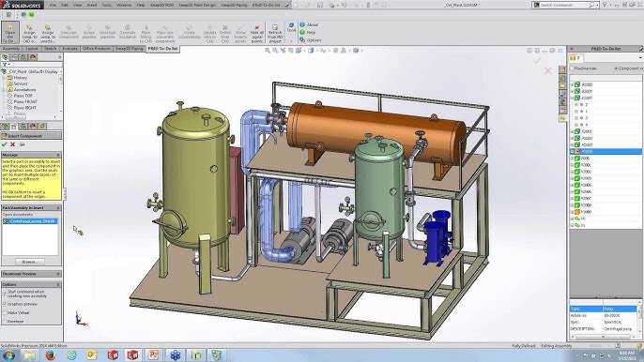
Task: Collapse the Thumbnail Preview section
Action: [58, 274]
